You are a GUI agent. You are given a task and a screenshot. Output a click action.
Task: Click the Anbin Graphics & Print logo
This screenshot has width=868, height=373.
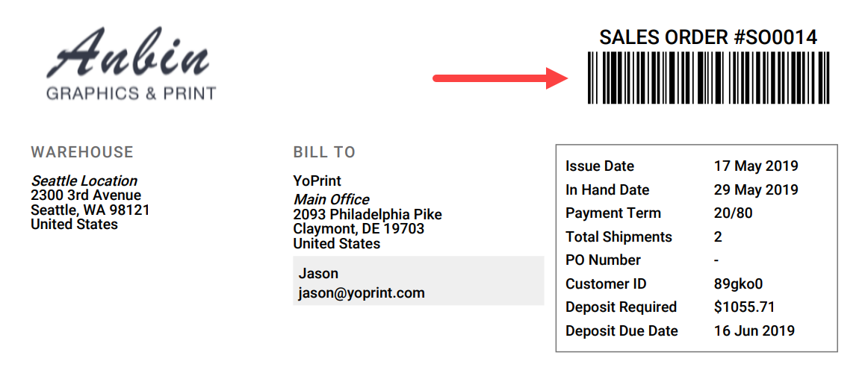point(131,64)
